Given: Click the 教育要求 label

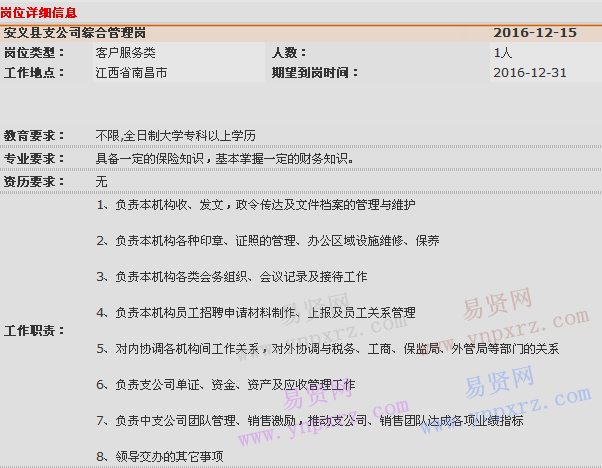Looking at the screenshot, I should pos(33,136).
